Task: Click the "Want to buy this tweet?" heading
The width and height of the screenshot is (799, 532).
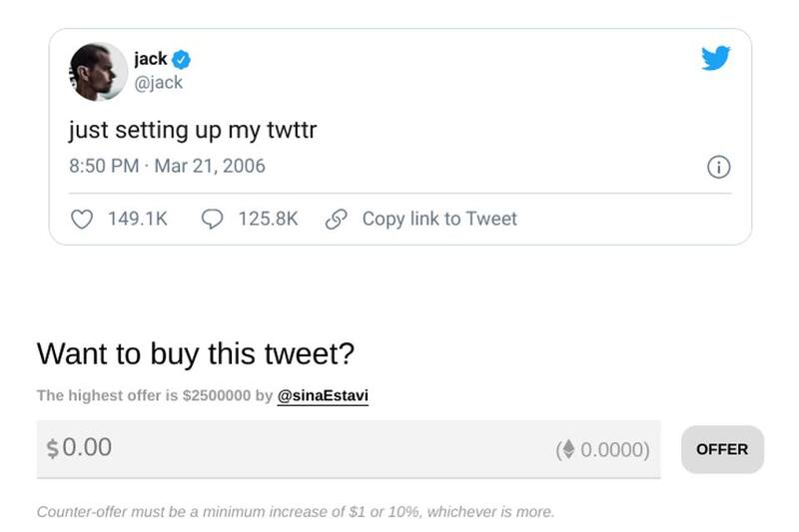Action: click(196, 353)
